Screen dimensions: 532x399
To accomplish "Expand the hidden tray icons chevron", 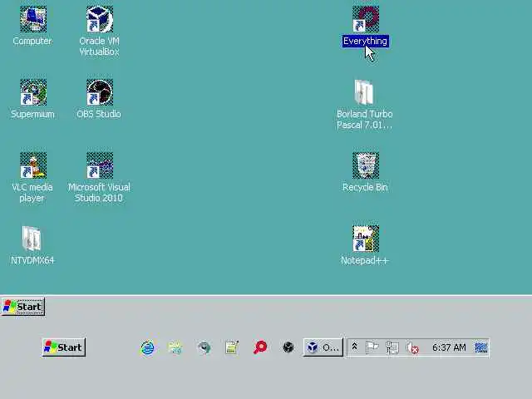I will click(355, 347).
